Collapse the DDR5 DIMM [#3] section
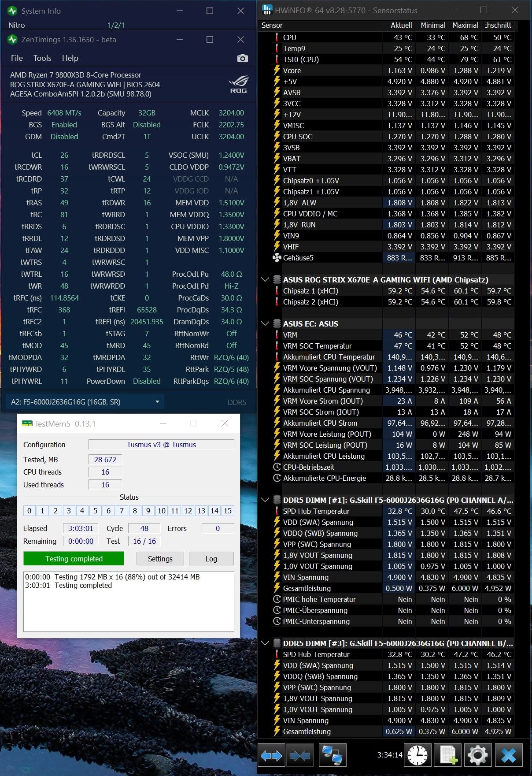 coord(265,643)
